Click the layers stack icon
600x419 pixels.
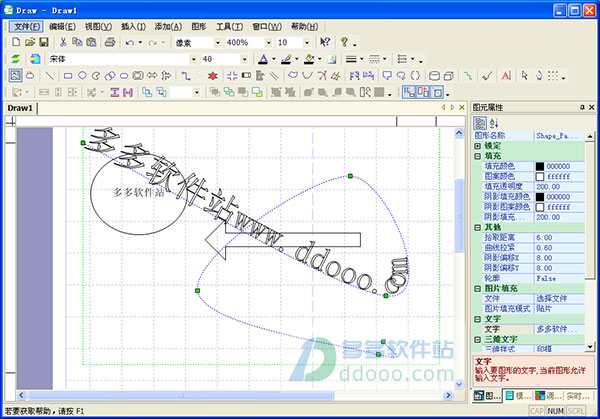(15, 59)
